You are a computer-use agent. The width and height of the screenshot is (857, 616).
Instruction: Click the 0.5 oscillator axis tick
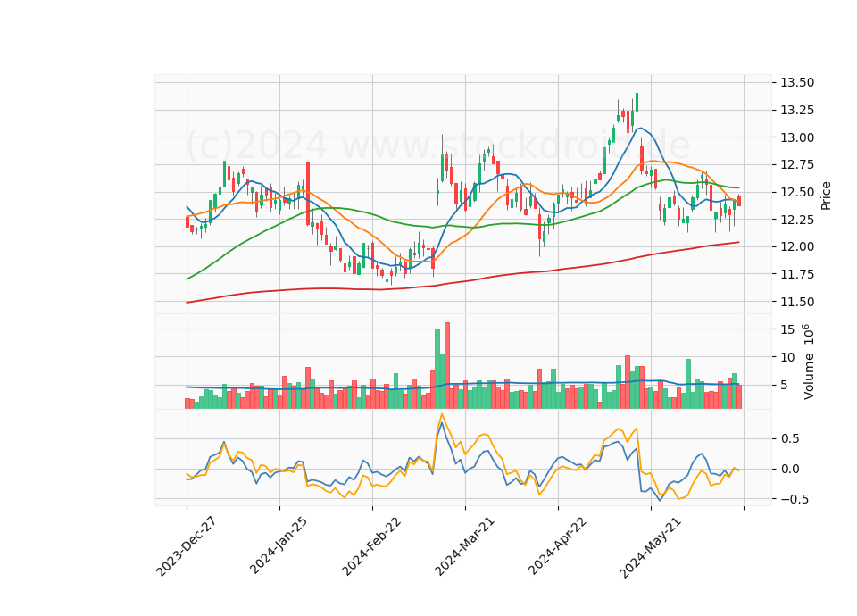[x=788, y=439]
